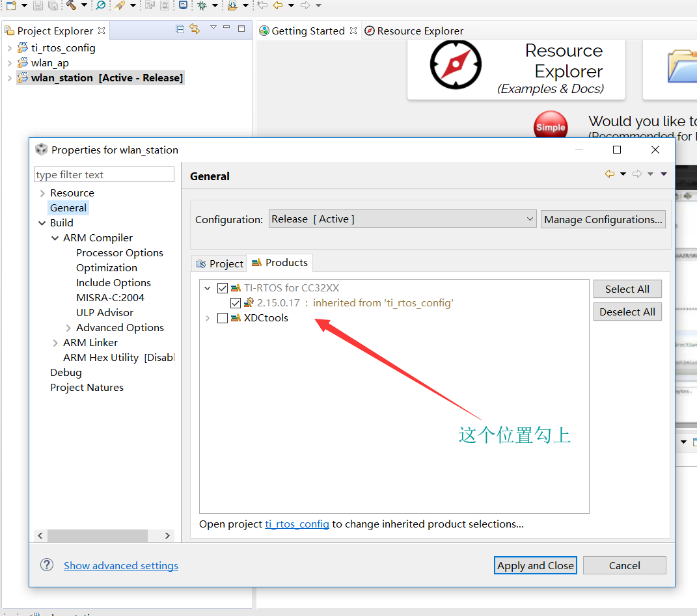The image size is (697, 616).
Task: Click Apply and Close
Action: (x=535, y=565)
